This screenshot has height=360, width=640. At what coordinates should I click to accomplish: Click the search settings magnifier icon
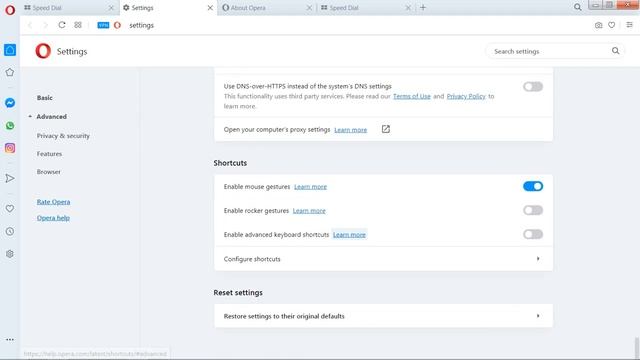[x=616, y=51]
